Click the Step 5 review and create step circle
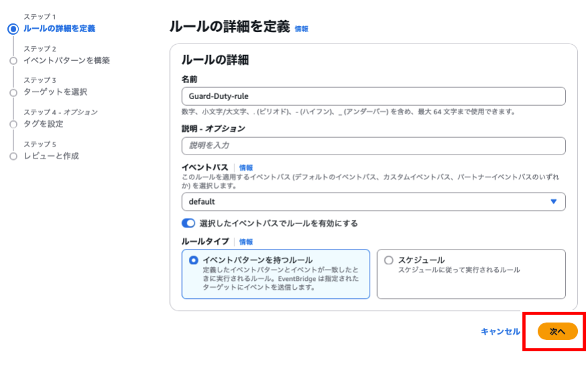This screenshot has height=376, width=588. pos(13,156)
